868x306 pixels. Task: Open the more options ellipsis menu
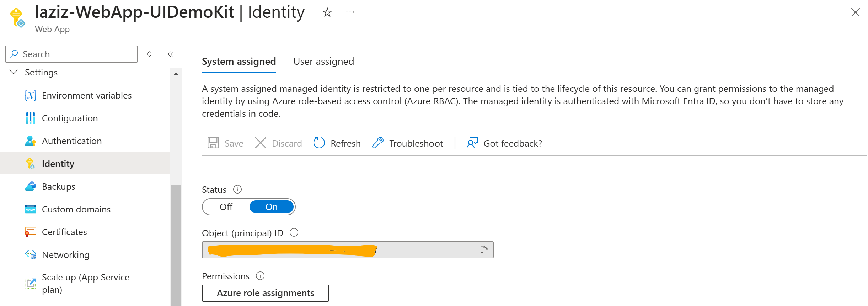click(350, 12)
